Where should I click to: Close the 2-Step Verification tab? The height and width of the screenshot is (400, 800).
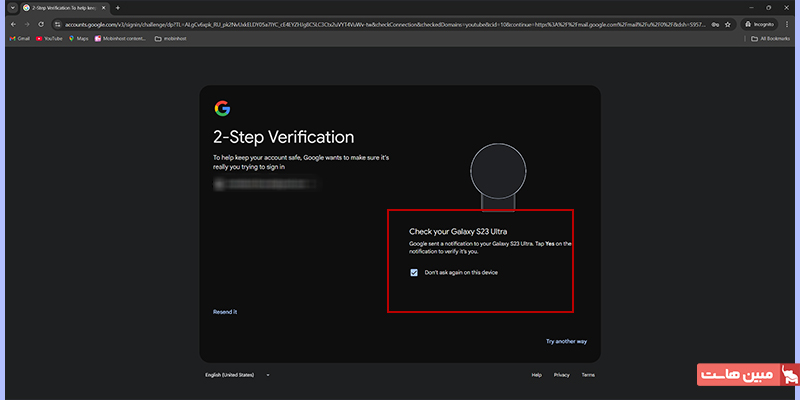pyautogui.click(x=104, y=8)
